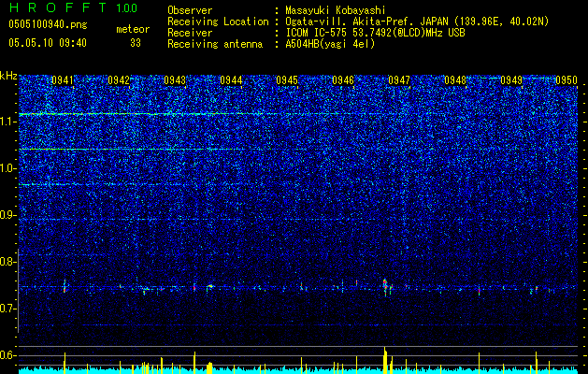Click the 0946 time marker

343,80
